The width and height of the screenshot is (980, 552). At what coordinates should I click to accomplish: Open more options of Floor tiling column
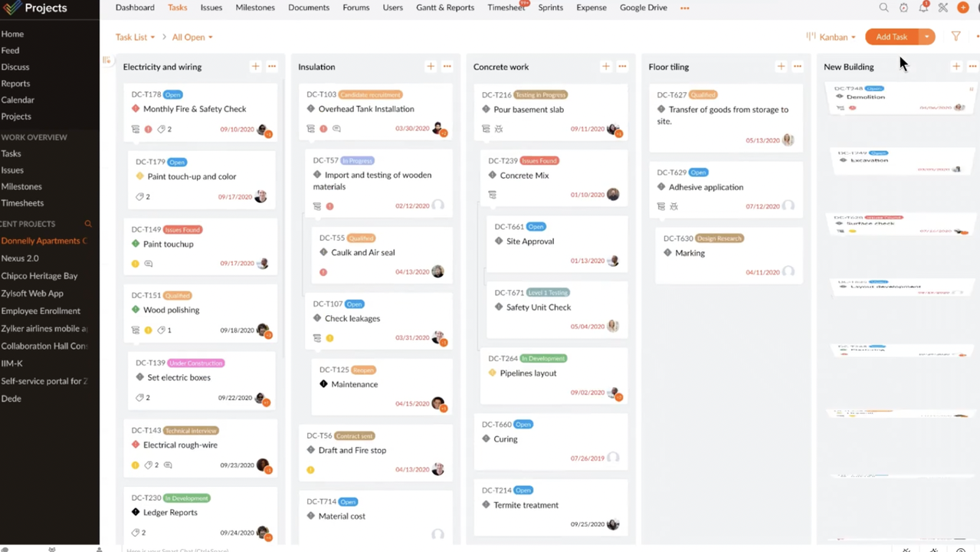pyautogui.click(x=798, y=67)
